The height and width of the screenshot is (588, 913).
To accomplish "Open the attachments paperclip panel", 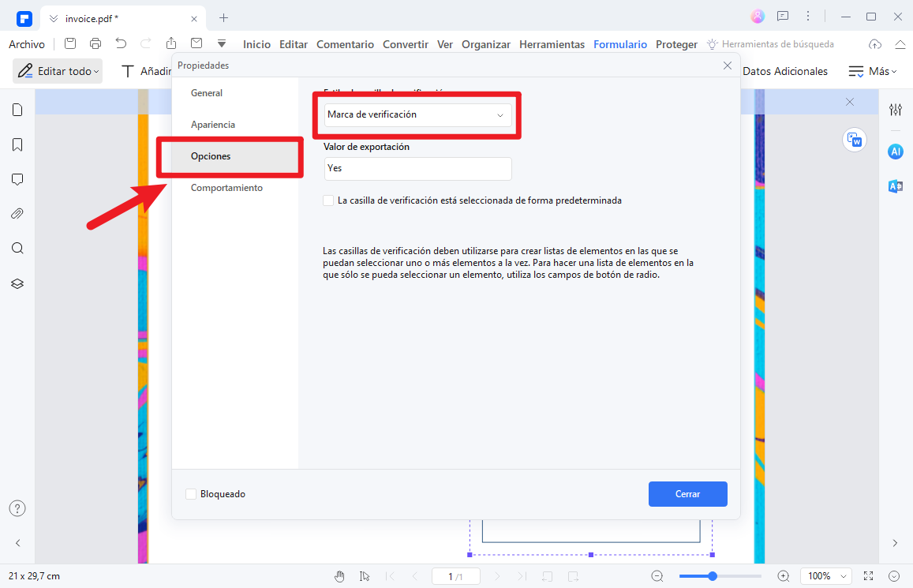I will coord(17,214).
